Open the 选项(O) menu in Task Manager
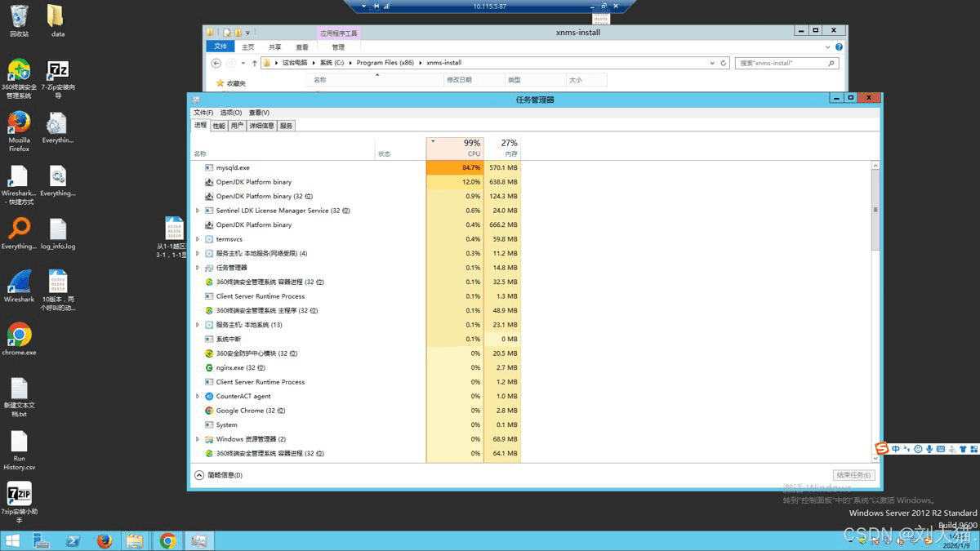Viewport: 980px width, 551px height. tap(231, 113)
